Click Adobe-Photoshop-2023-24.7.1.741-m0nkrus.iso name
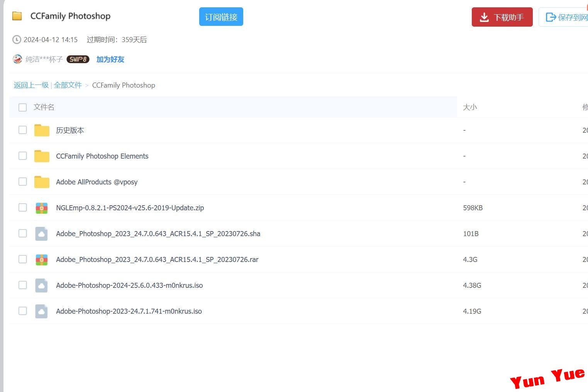Image resolution: width=588 pixels, height=392 pixels. tap(129, 311)
